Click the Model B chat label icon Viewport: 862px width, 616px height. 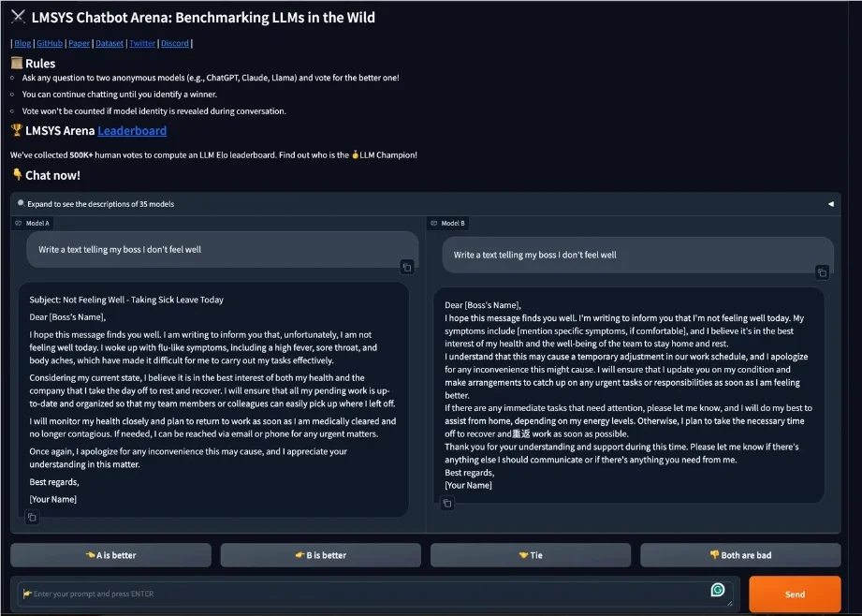(x=434, y=223)
